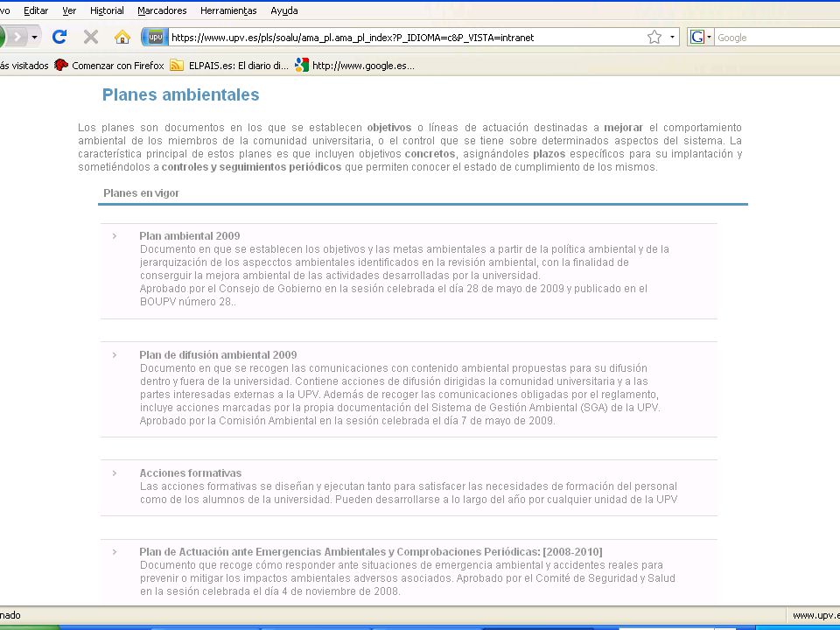
Task: Open the Editar menu
Action: click(x=36, y=10)
